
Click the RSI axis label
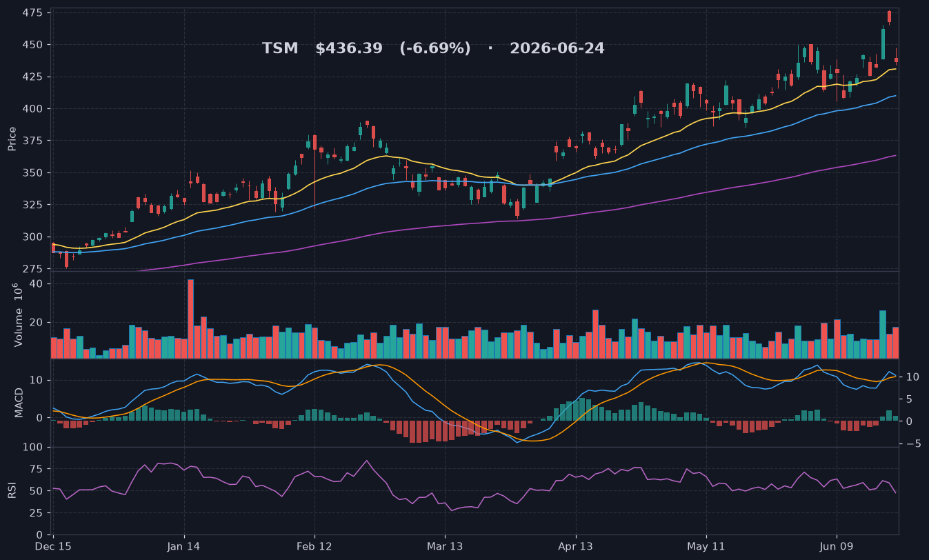(x=12, y=490)
